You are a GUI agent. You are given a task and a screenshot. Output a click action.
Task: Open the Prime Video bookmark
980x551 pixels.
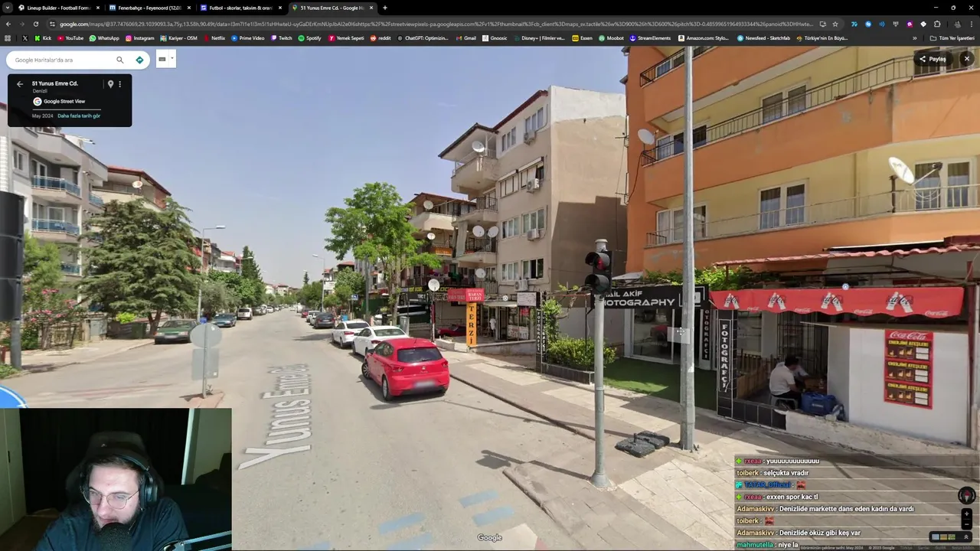click(248, 37)
